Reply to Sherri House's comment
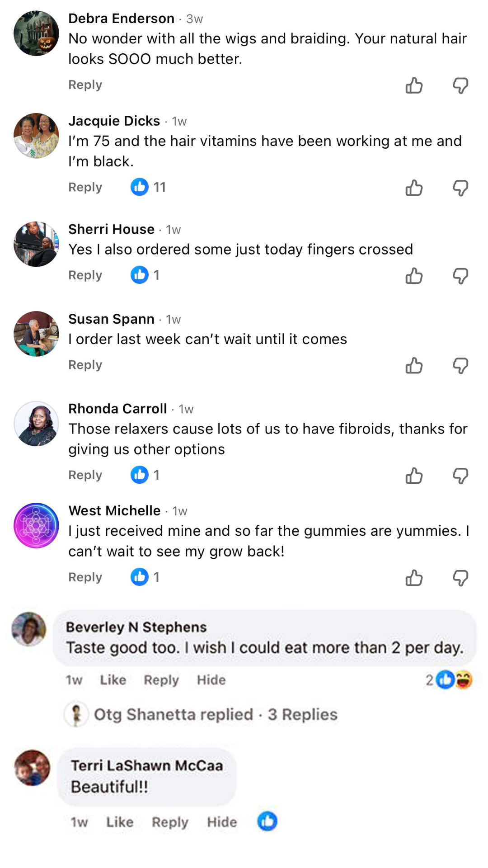 [x=85, y=275]
